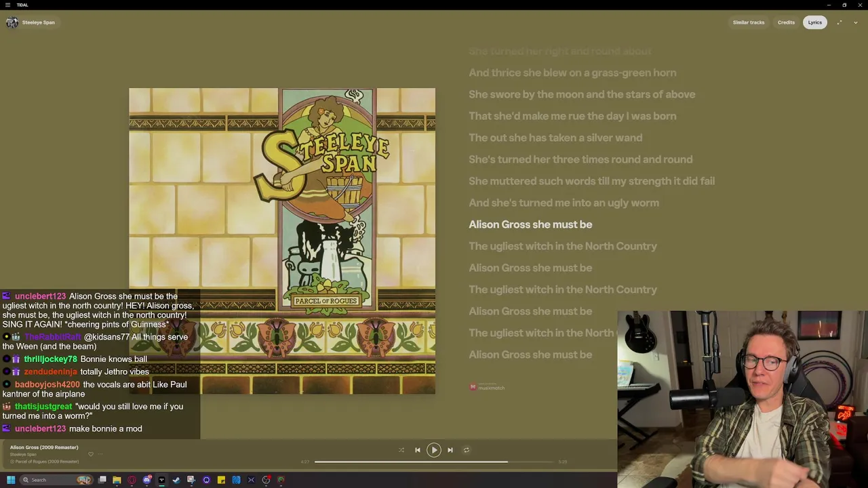Click the play button
The width and height of the screenshot is (868, 488).
click(433, 450)
